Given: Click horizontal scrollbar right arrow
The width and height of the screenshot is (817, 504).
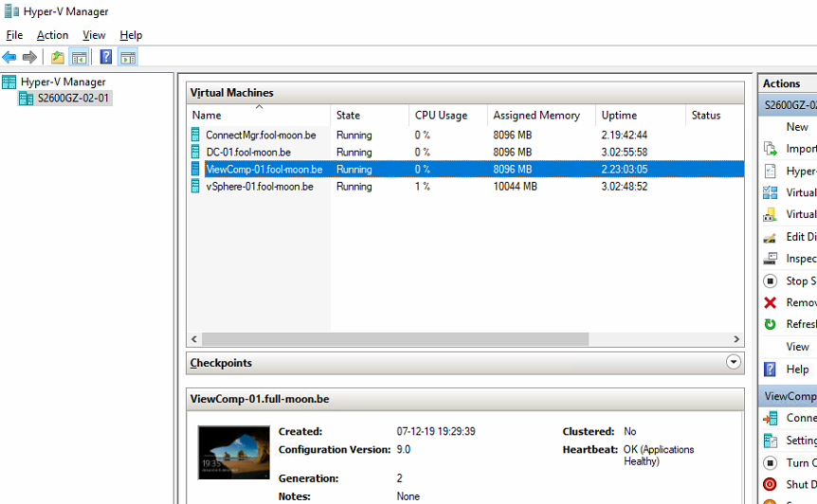Looking at the screenshot, I should 736,339.
